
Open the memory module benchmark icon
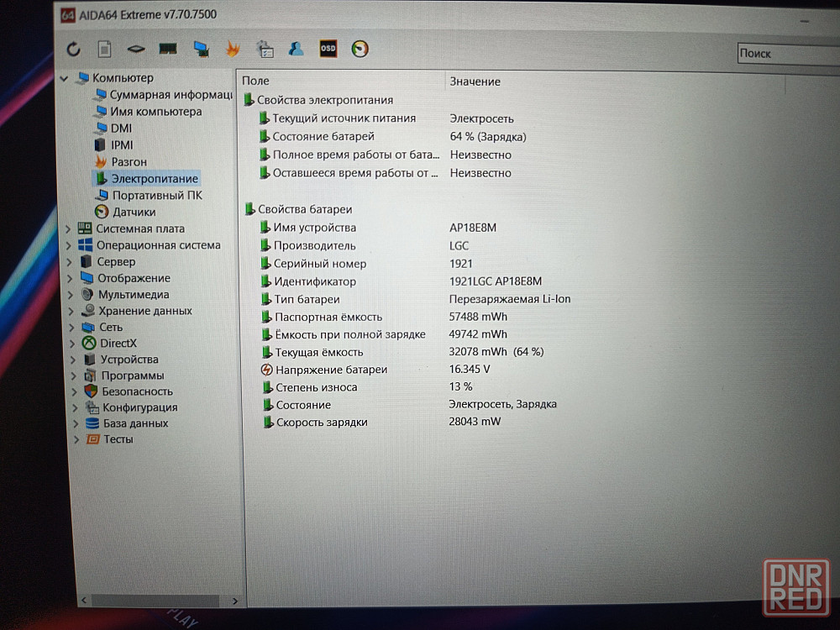[x=168, y=49]
